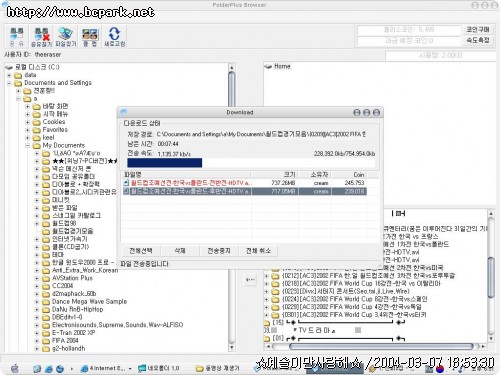Click scroll-up arrow of left tree
The image size is (500, 375).
pyautogui.click(x=232, y=67)
